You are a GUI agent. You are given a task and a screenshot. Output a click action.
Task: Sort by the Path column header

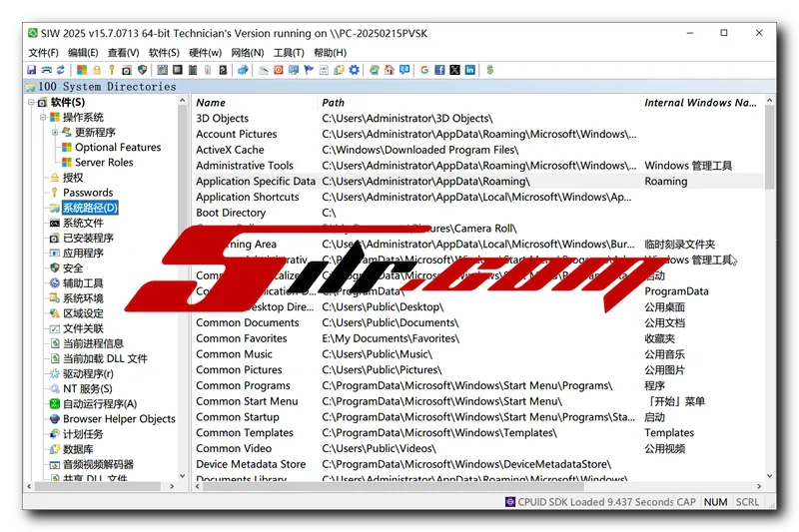[x=479, y=103]
